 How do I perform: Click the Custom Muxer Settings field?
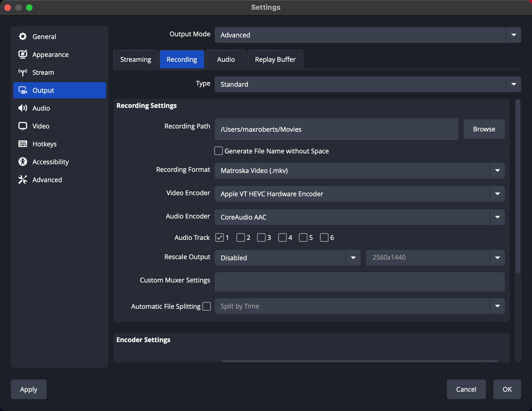click(359, 282)
